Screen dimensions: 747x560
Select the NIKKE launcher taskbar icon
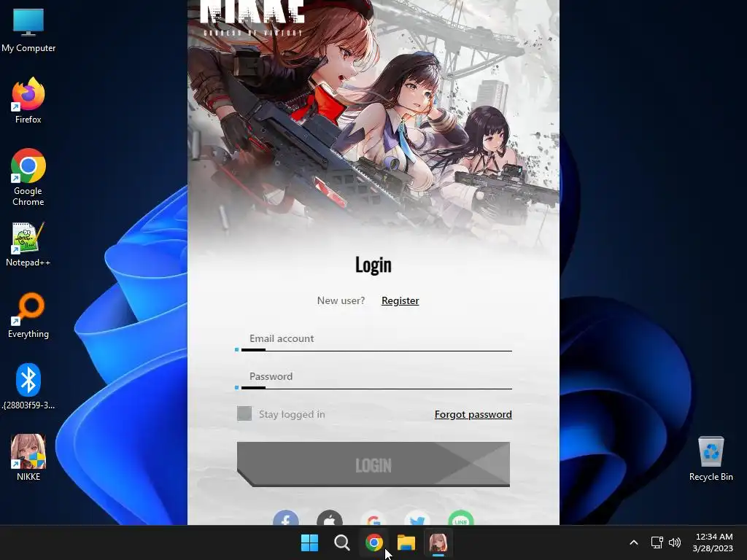pyautogui.click(x=438, y=542)
